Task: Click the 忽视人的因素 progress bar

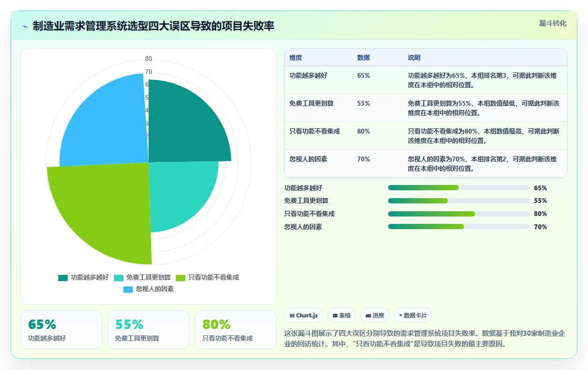Action: click(459, 227)
